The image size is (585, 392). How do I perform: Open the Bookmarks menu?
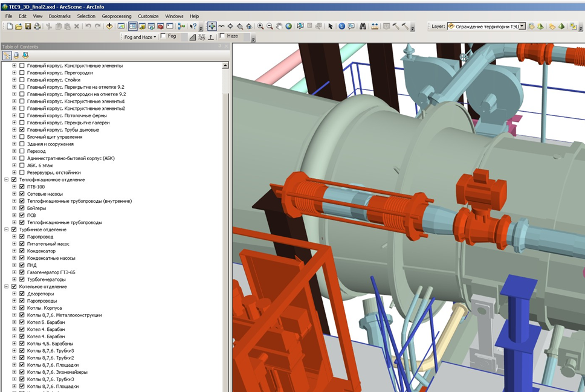(x=59, y=16)
